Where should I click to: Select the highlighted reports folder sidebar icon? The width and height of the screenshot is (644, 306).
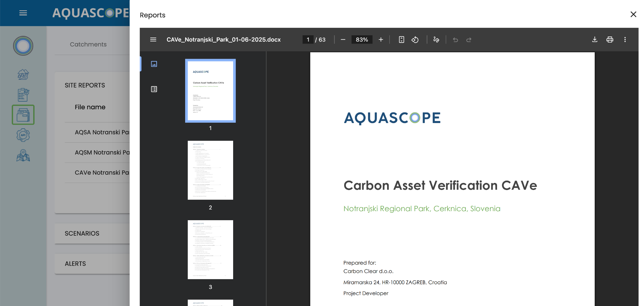click(x=23, y=115)
